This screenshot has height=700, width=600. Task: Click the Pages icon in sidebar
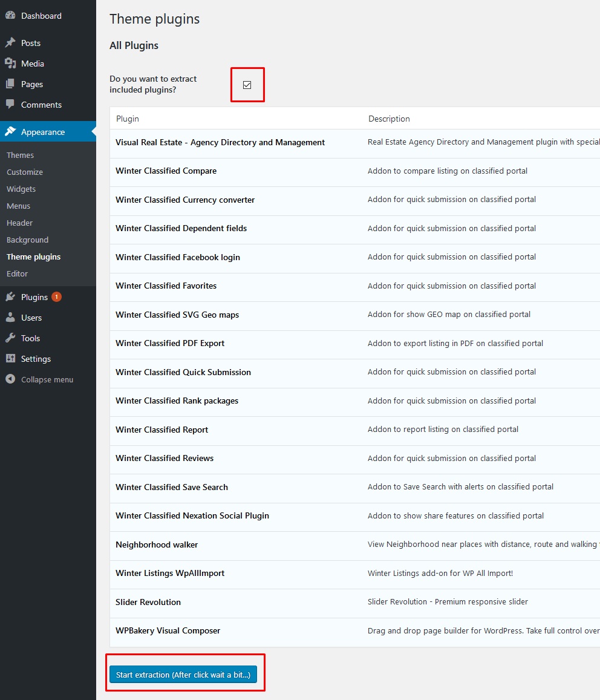[10, 84]
